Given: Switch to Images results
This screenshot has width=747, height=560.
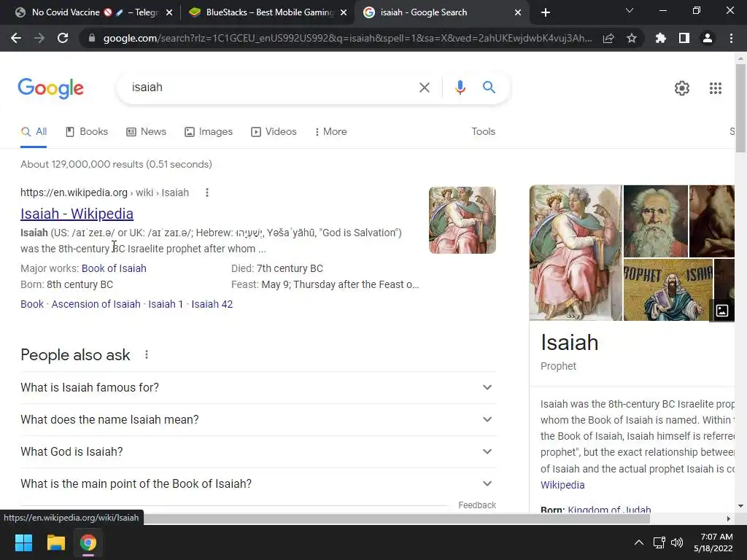Looking at the screenshot, I should coord(209,132).
